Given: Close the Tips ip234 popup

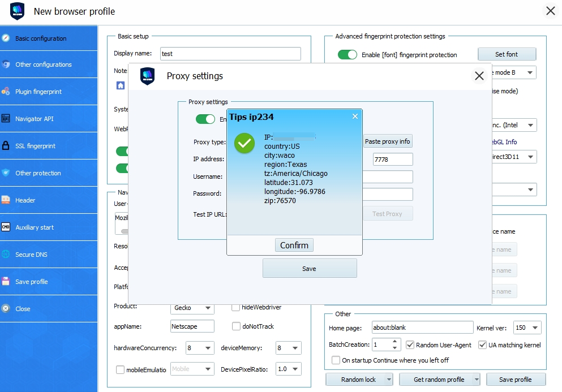Looking at the screenshot, I should click(355, 116).
